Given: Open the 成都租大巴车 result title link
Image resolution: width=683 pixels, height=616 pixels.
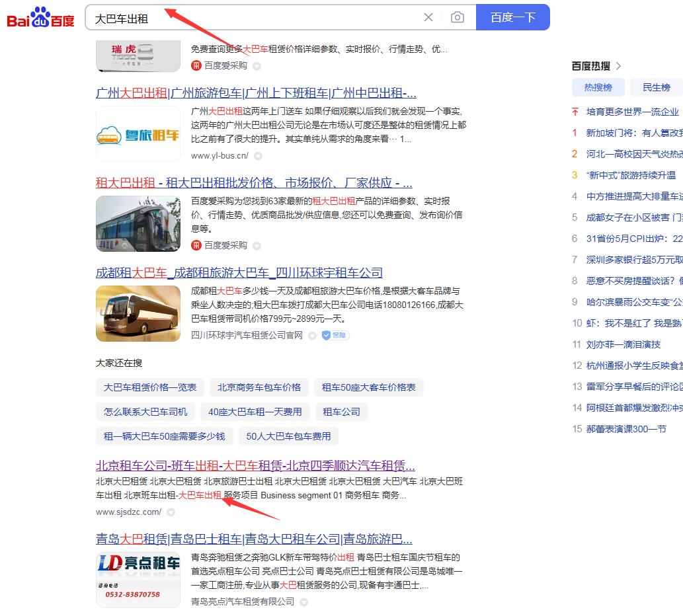Looking at the screenshot, I should [x=239, y=273].
